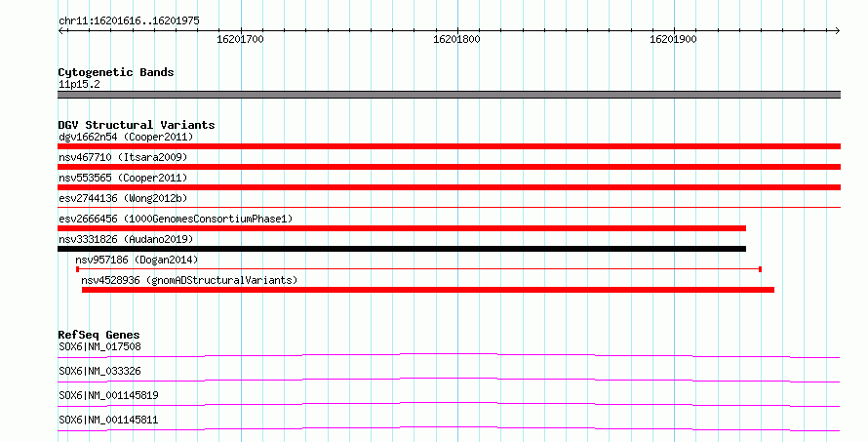
Task: Click the 11p15.2 band label
Action: tap(79, 84)
